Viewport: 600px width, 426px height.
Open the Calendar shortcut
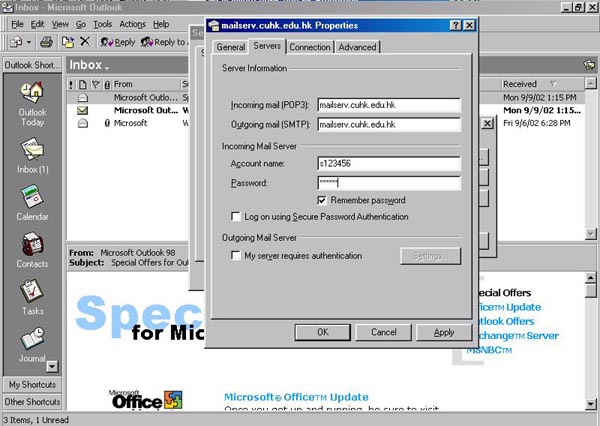point(33,203)
